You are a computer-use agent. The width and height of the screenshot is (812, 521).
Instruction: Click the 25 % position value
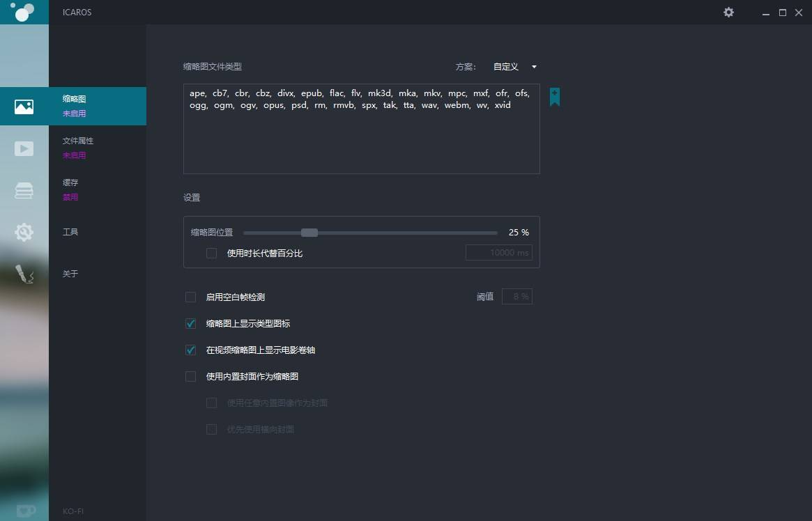pyautogui.click(x=519, y=233)
